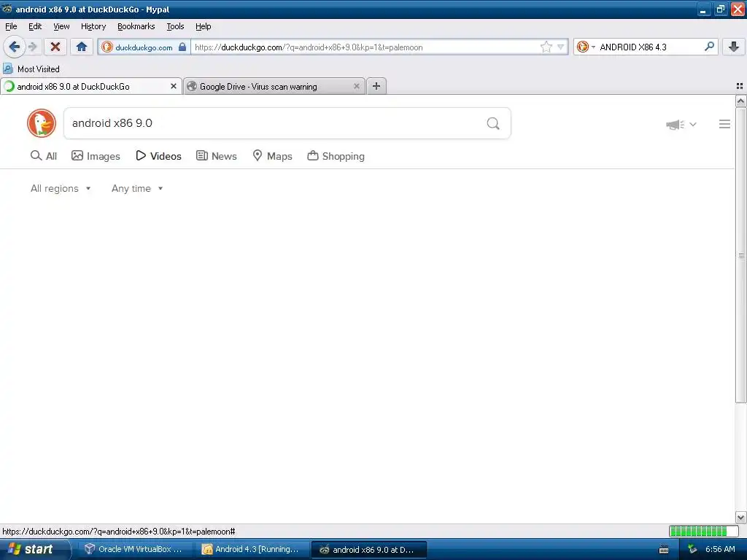Open the Most Visited bookmarks folder
The image size is (747, 560).
(x=31, y=69)
